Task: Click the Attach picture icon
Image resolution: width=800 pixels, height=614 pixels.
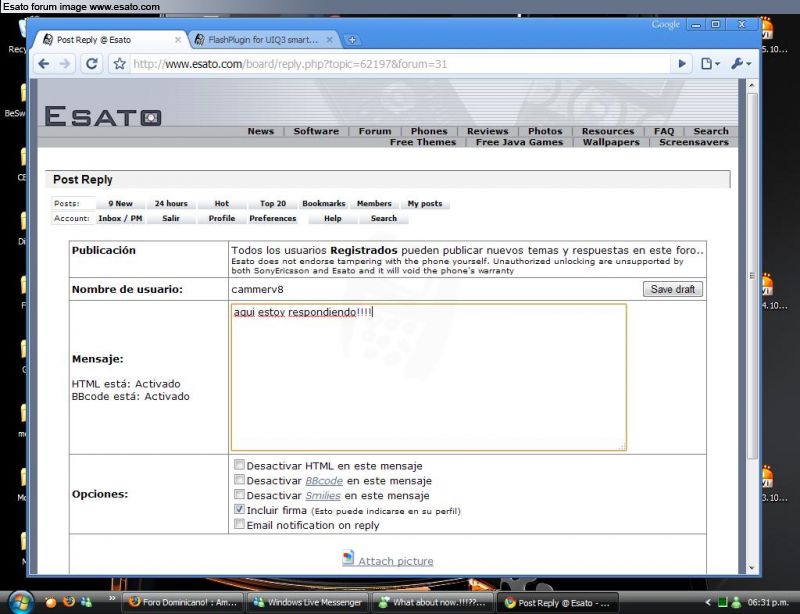Action: point(348,559)
